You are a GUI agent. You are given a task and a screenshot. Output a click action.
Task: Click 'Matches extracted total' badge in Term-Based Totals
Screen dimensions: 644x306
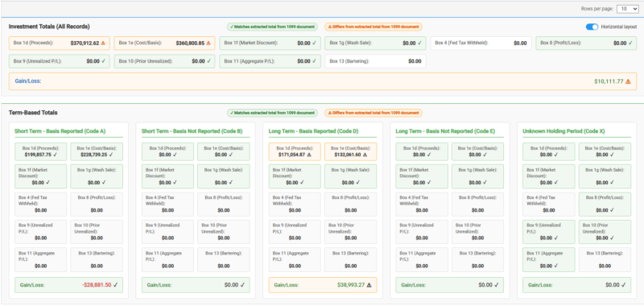tap(272, 113)
